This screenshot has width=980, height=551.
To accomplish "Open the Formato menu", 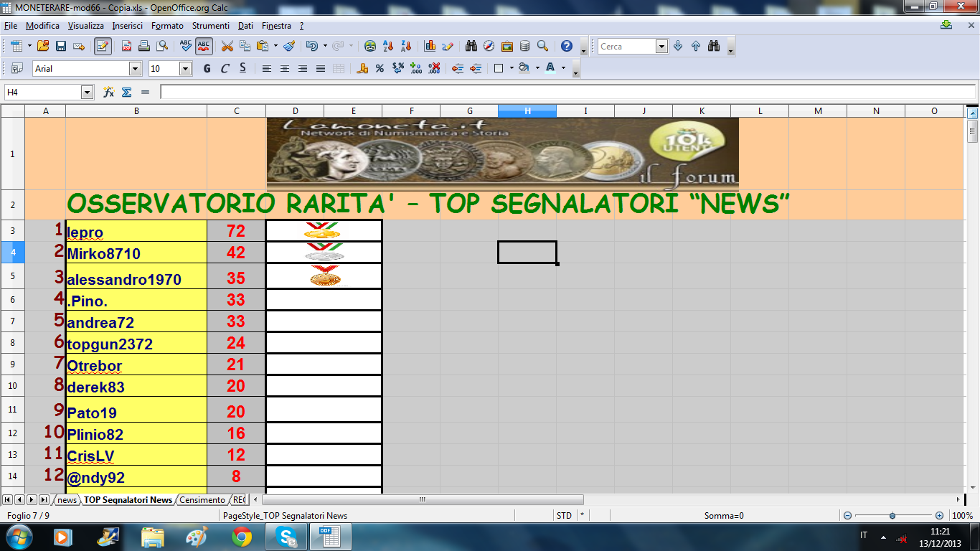I will [x=167, y=25].
